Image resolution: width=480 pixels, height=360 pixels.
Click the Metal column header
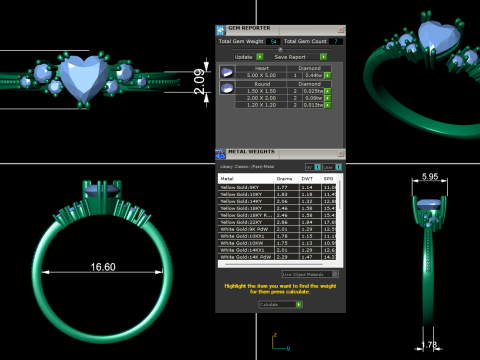(246, 179)
